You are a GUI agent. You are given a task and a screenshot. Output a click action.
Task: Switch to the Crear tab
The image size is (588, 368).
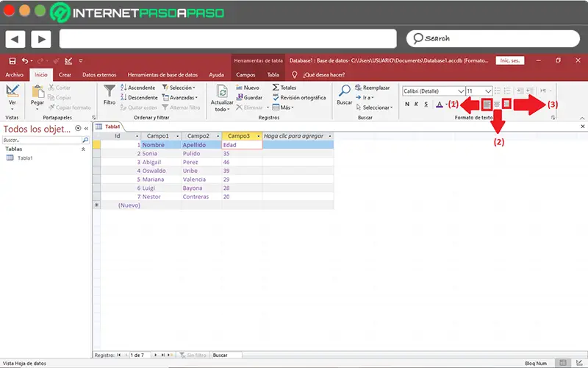(65, 75)
